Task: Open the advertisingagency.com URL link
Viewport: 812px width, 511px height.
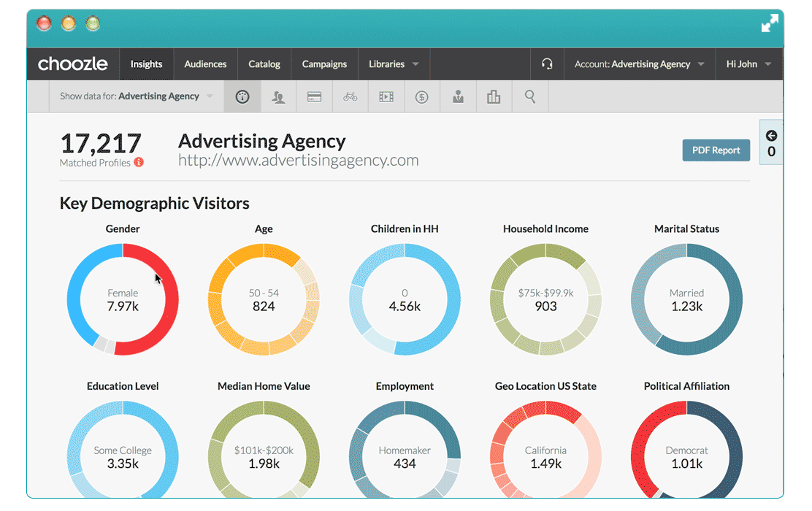Action: pos(298,161)
